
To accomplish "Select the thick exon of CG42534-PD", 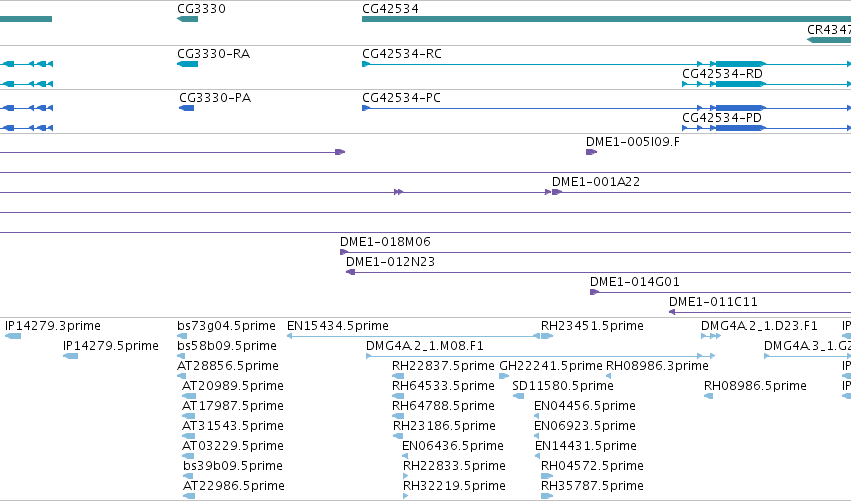I will coord(740,128).
